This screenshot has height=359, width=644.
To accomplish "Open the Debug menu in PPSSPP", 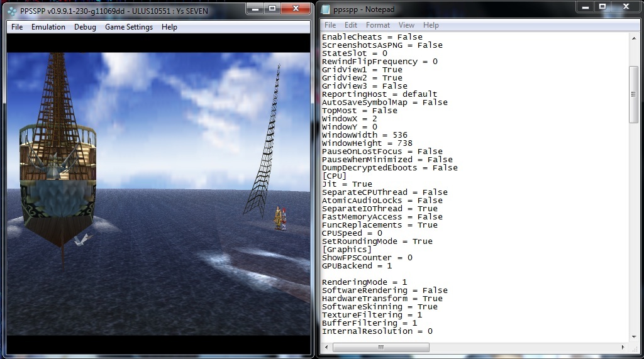I will [85, 27].
